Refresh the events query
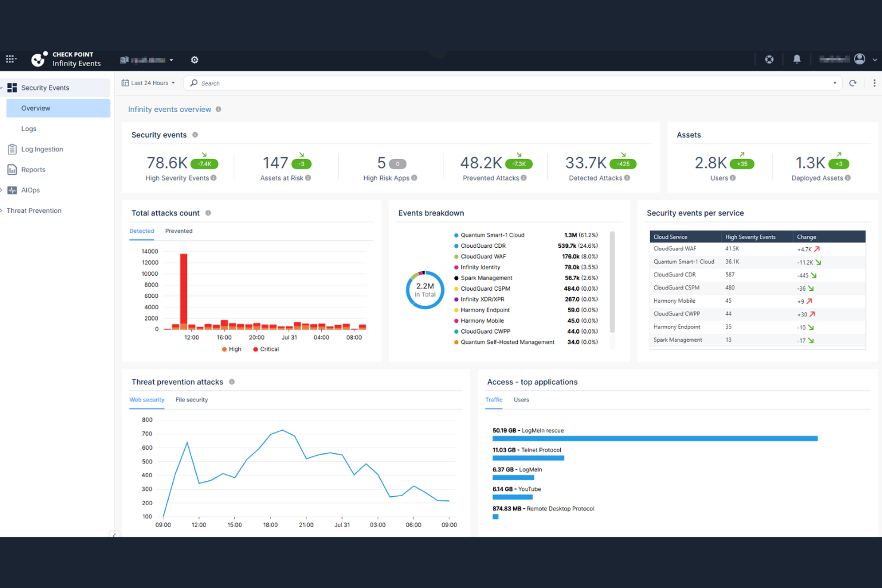Screen dimensions: 882x588 pyautogui.click(x=853, y=83)
